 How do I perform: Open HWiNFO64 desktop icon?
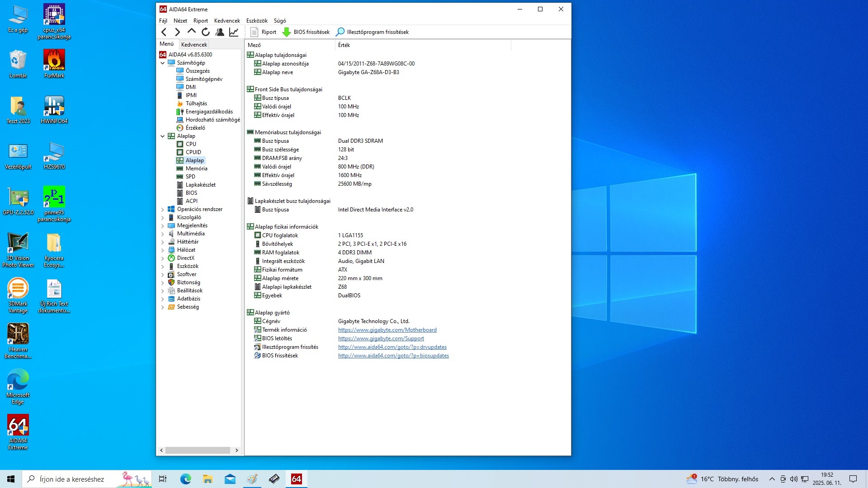[54, 109]
